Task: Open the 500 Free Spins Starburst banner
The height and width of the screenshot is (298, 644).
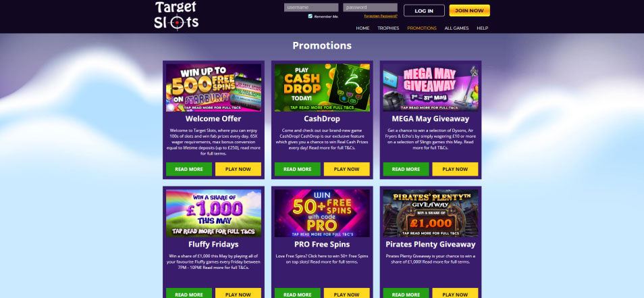Action: click(213, 88)
